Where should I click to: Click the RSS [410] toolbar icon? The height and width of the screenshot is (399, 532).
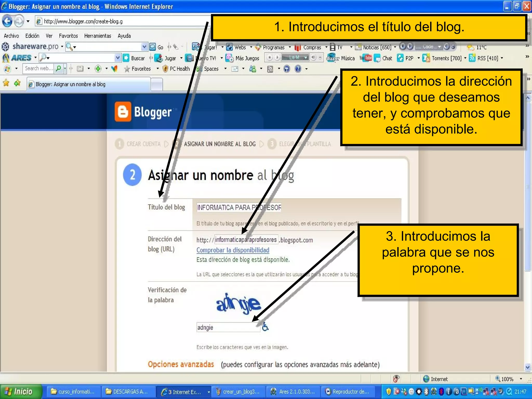472,58
